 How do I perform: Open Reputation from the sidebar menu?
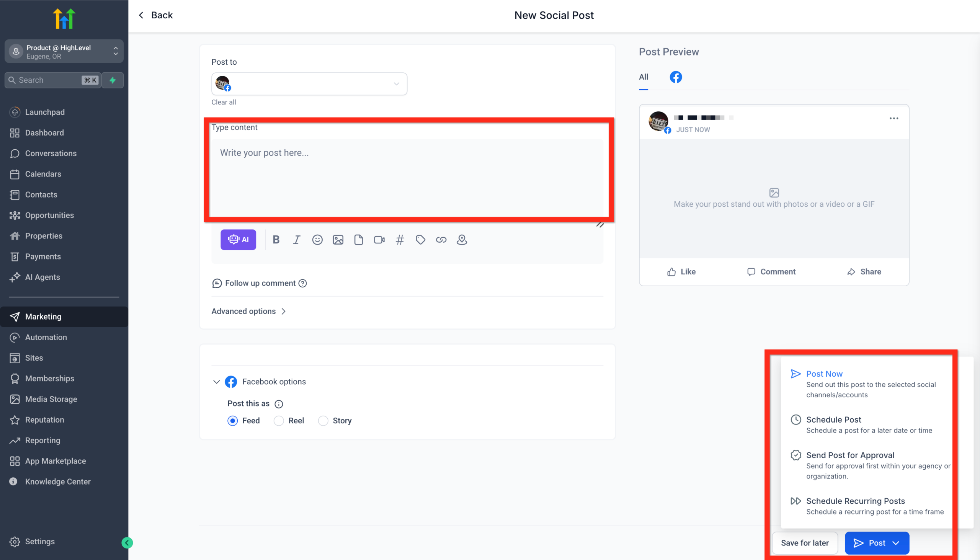(x=44, y=420)
